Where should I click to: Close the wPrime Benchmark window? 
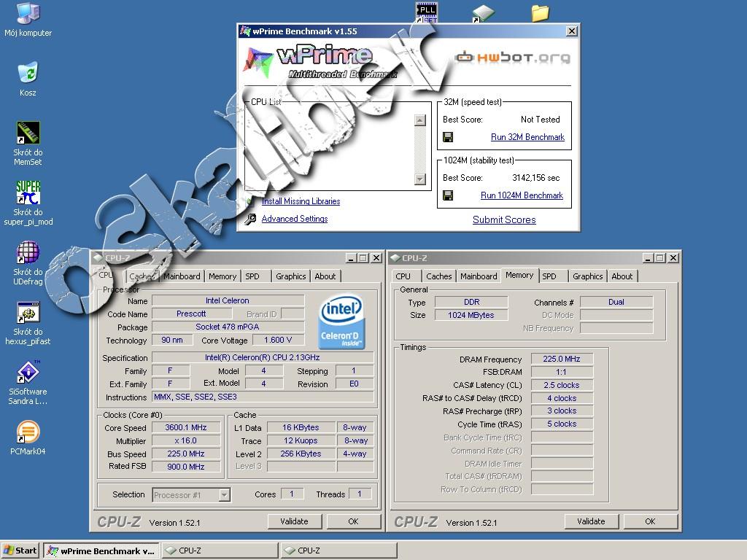click(572, 31)
